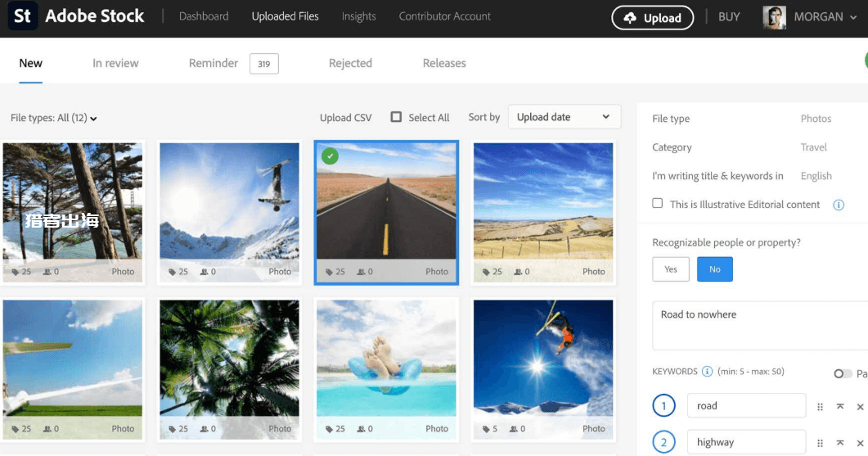Expand the File types: All (12) filter

coord(54,118)
